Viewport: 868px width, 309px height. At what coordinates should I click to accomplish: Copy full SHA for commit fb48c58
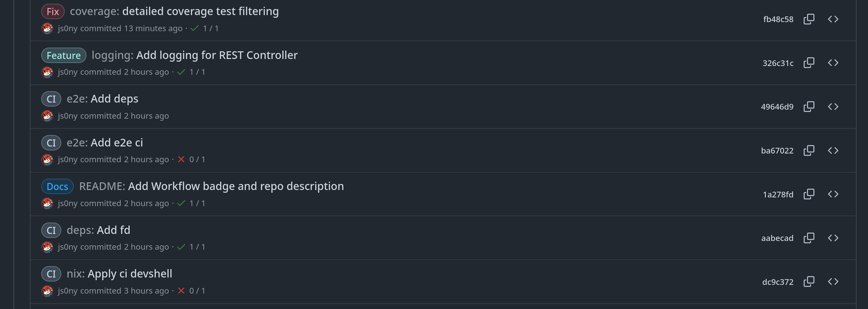pos(809,19)
